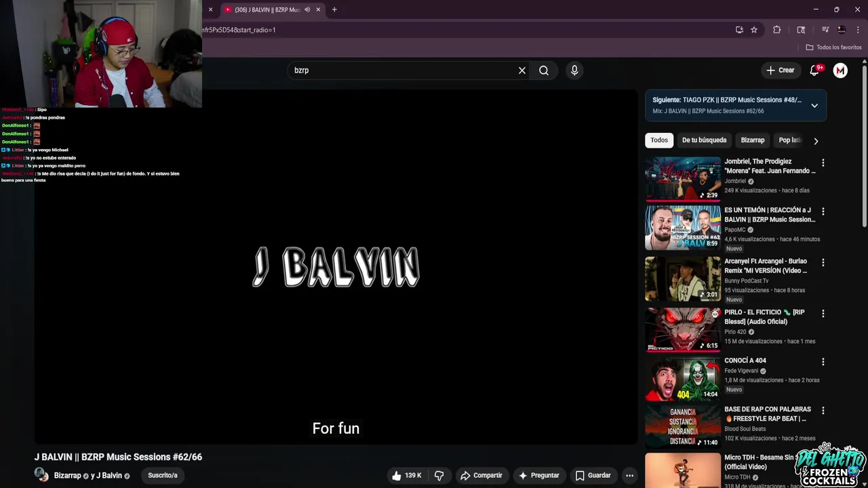Viewport: 868px width, 488px height.
Task: Clear the YouTube search text
Action: tap(522, 70)
